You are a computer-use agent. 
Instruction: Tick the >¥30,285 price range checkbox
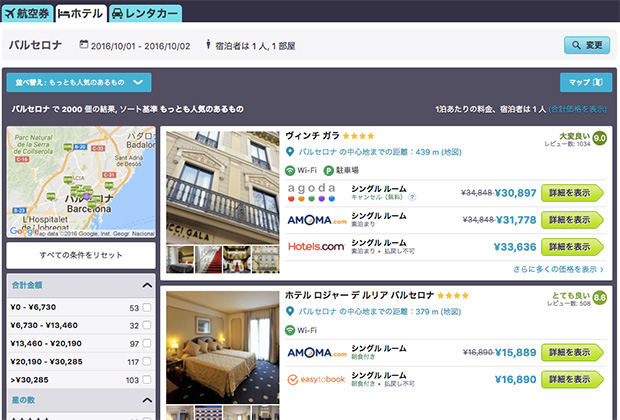tap(147, 380)
